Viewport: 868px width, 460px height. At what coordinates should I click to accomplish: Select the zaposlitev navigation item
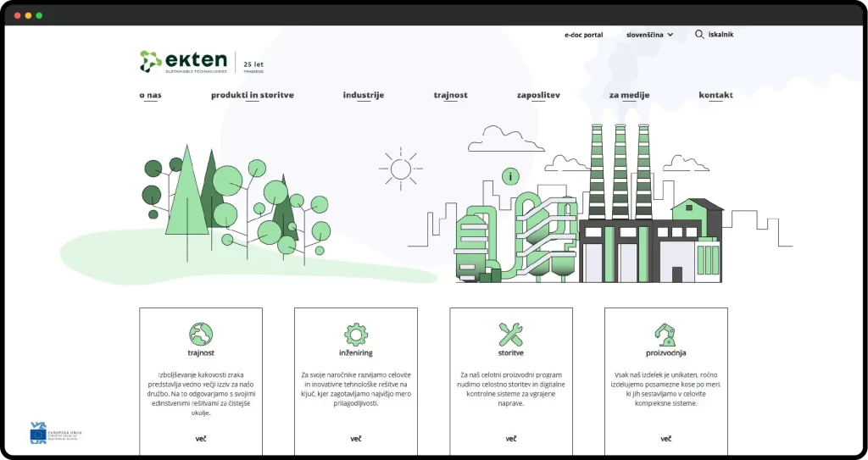pos(538,95)
